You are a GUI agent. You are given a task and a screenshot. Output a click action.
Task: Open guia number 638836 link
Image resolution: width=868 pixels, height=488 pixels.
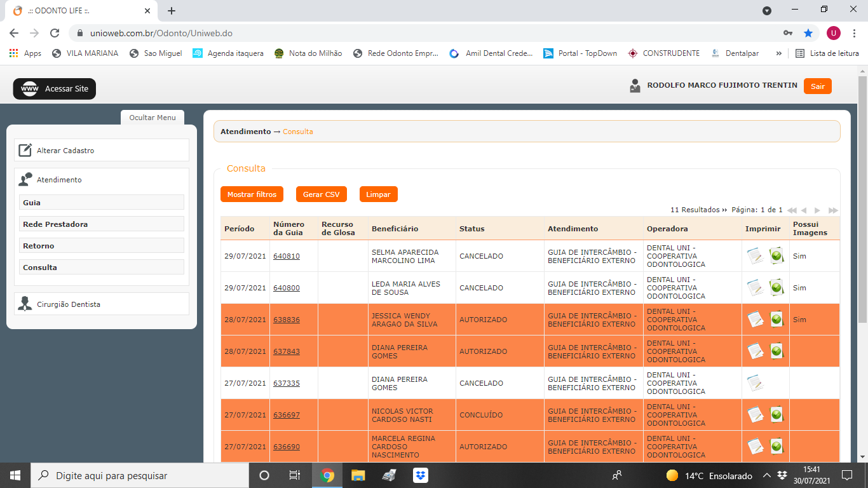click(x=287, y=320)
